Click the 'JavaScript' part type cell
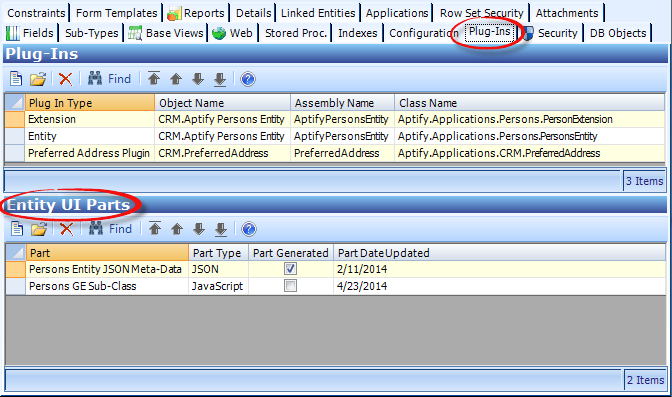Image resolution: width=672 pixels, height=397 pixels. 219,286
